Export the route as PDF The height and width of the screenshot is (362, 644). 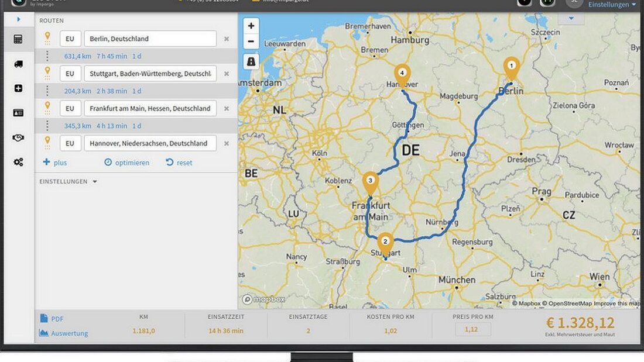(x=52, y=319)
